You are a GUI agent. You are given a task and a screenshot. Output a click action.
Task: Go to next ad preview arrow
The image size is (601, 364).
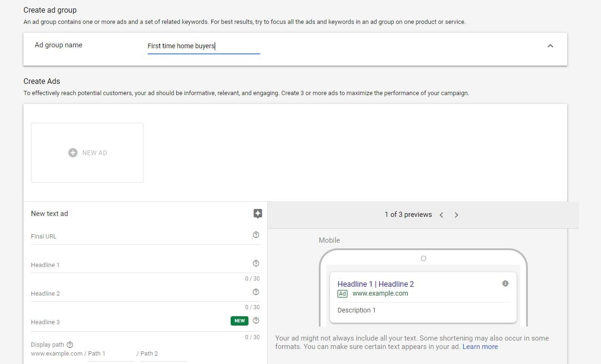click(x=457, y=215)
